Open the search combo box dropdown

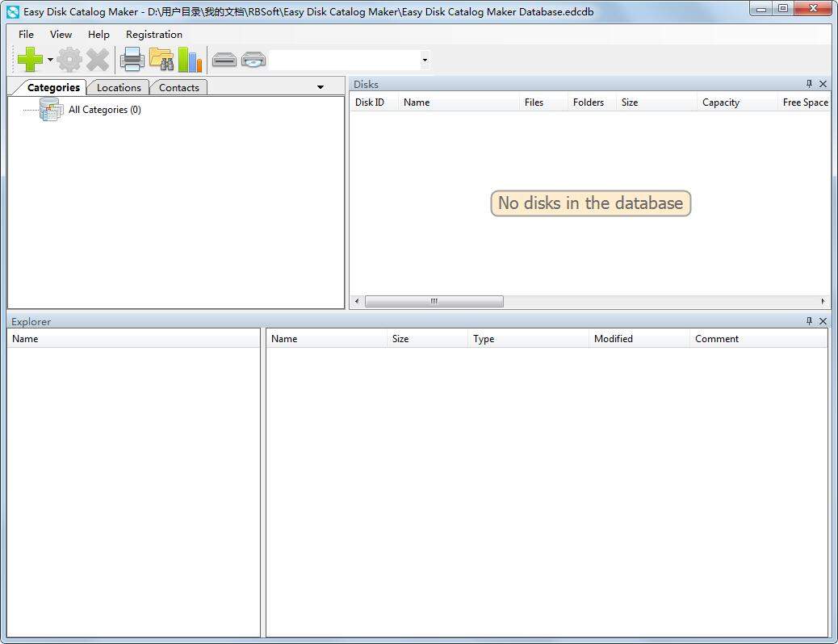424,60
